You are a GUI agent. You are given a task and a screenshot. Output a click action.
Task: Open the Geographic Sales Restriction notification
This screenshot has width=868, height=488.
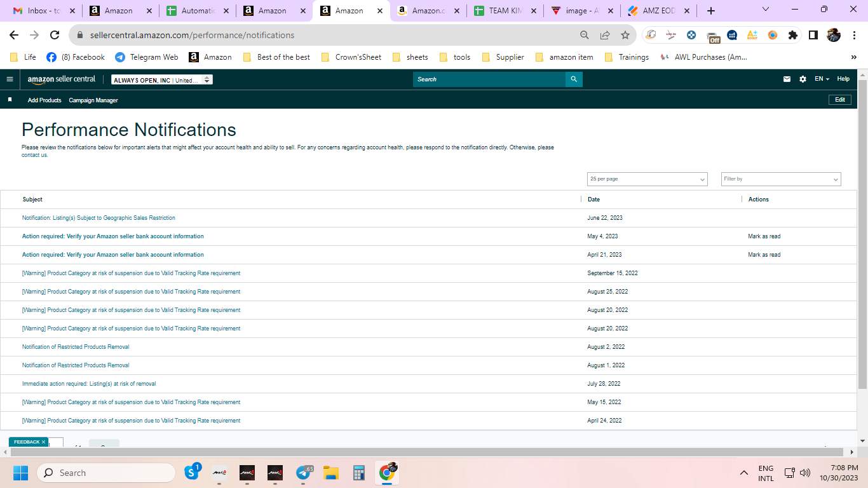[x=98, y=218]
